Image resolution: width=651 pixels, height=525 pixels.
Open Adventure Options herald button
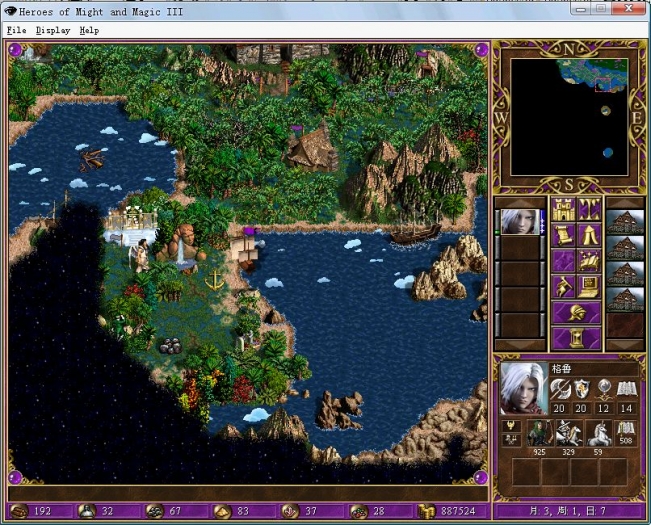pos(563,287)
